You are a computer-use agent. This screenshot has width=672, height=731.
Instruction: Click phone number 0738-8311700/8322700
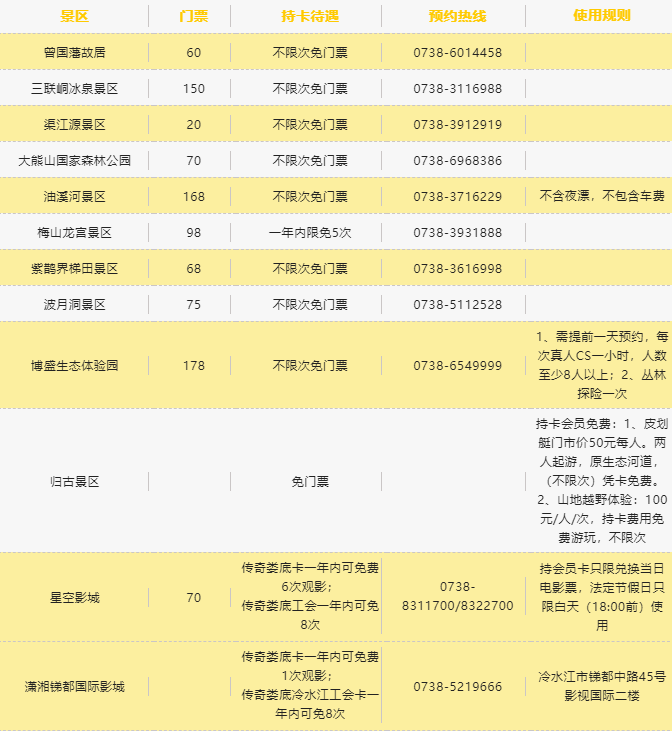[457, 596]
